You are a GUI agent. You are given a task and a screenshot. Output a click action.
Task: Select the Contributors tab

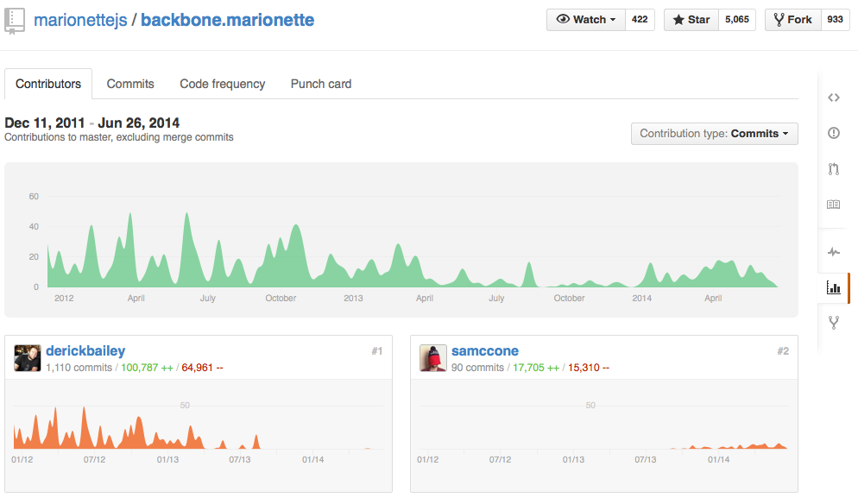click(48, 84)
